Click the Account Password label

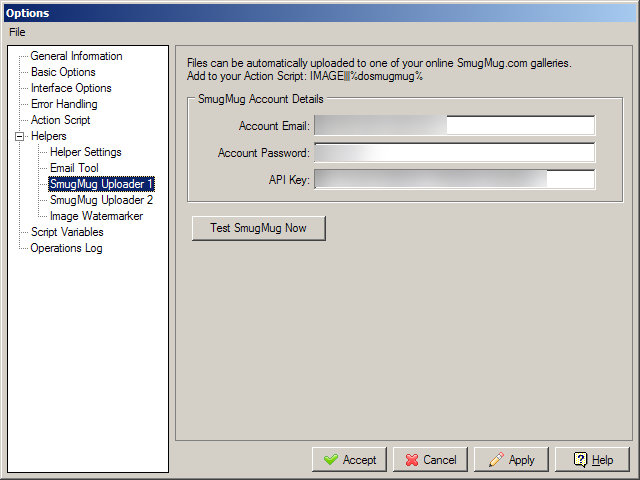click(264, 153)
